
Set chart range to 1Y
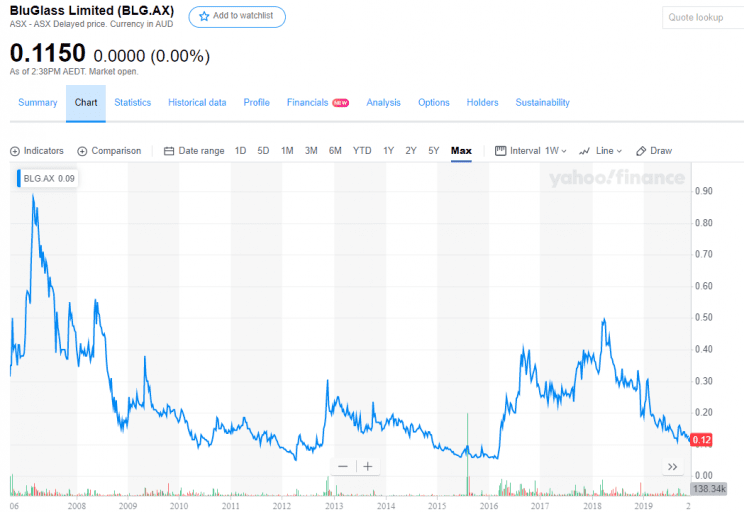click(389, 151)
